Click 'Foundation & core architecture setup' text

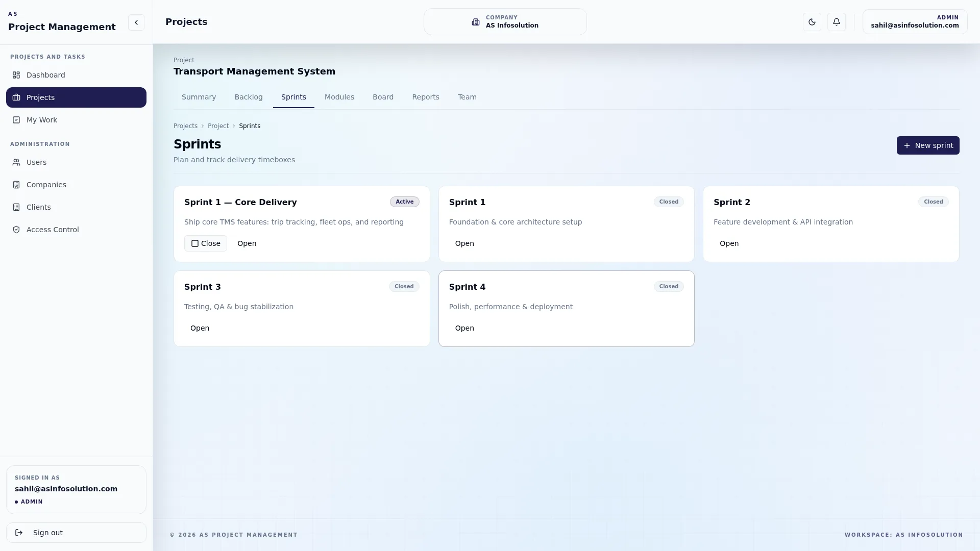[x=516, y=222]
